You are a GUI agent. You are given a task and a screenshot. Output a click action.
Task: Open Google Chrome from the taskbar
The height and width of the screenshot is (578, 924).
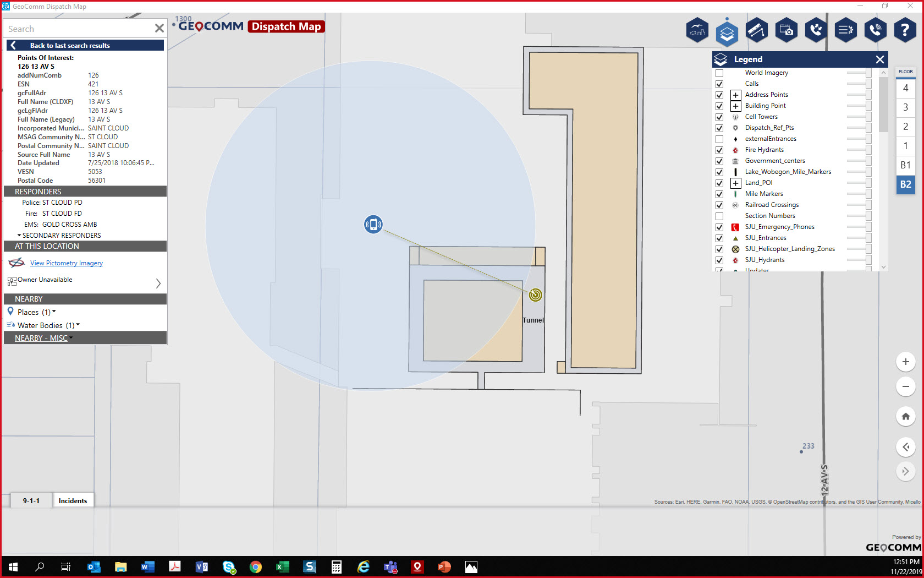(x=256, y=567)
